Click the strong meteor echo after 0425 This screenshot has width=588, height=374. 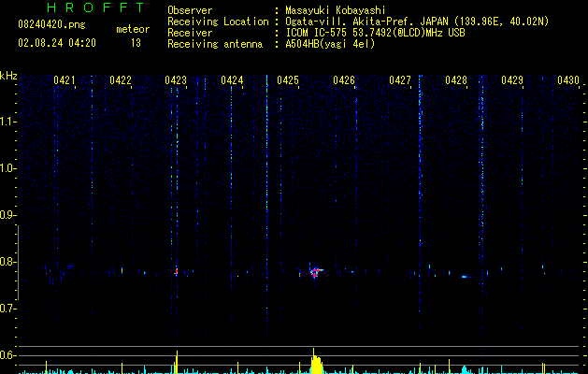(x=316, y=272)
